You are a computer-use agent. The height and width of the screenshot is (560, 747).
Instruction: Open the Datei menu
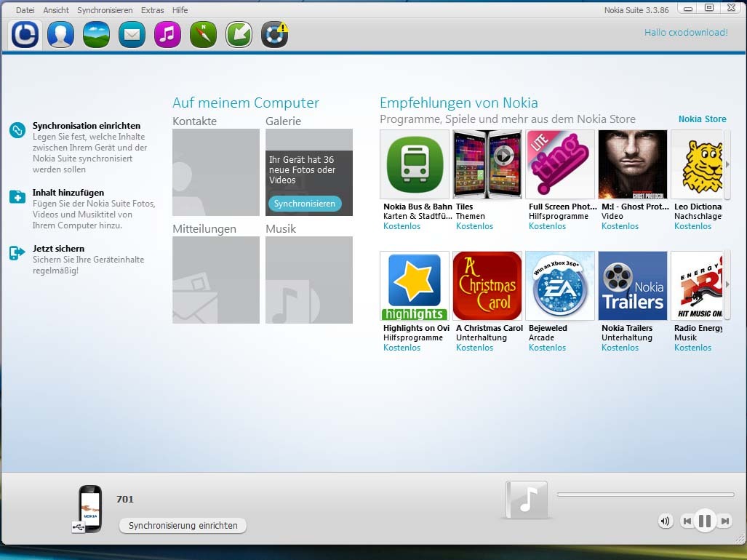(25, 10)
